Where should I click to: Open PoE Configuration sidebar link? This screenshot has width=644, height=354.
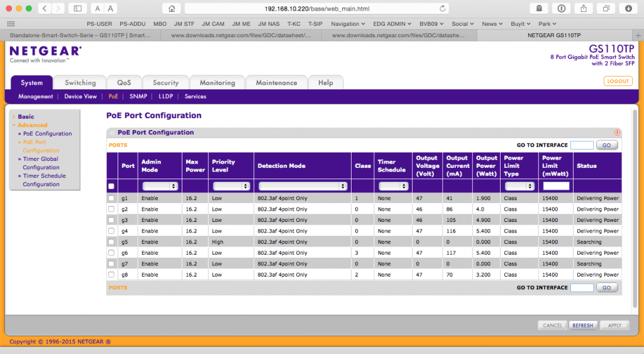click(x=47, y=133)
